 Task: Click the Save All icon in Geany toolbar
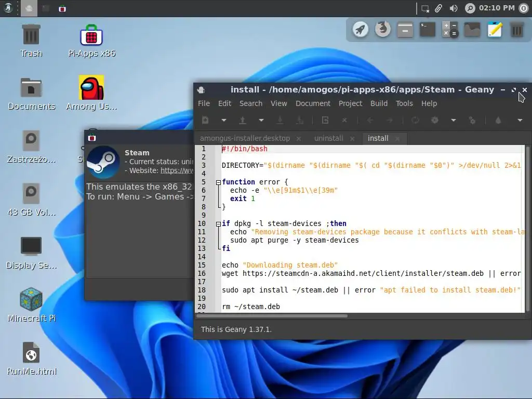(299, 120)
